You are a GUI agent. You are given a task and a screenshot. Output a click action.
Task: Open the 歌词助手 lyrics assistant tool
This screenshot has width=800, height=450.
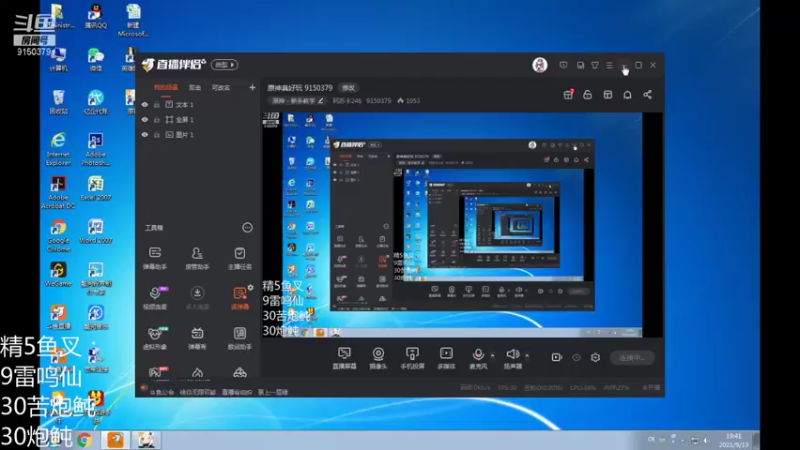(x=239, y=338)
